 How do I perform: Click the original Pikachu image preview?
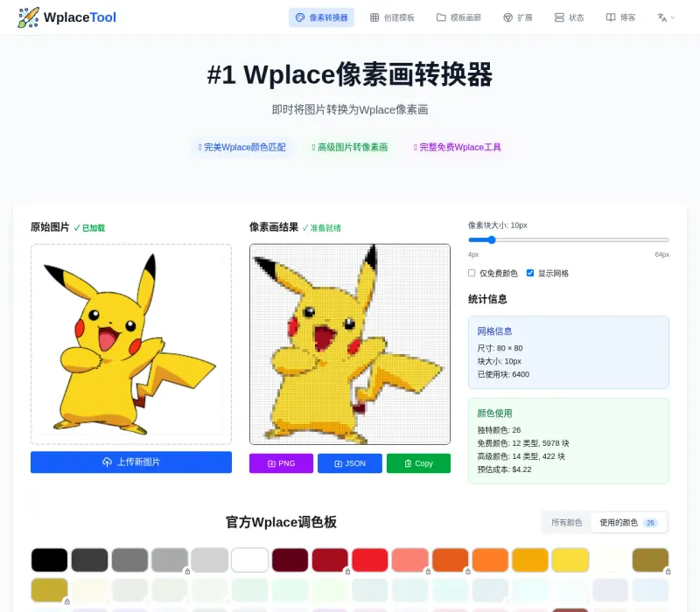pyautogui.click(x=131, y=344)
